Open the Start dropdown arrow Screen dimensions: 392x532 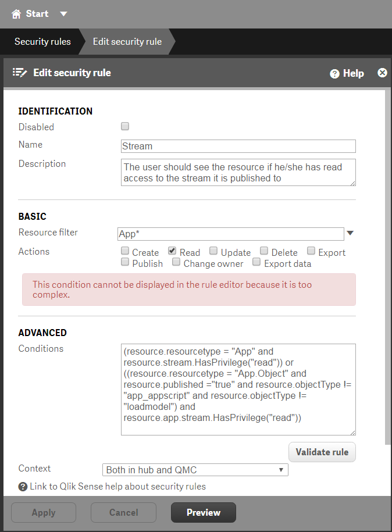63,14
